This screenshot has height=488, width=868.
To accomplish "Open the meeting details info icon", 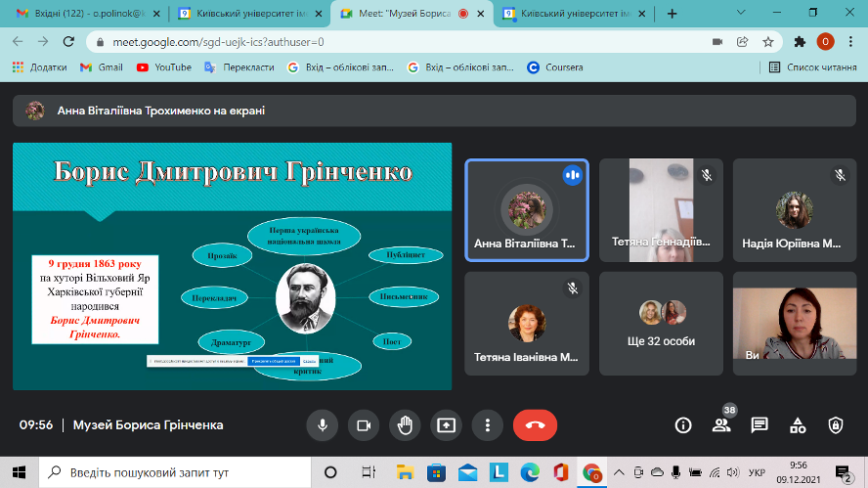I will tap(683, 425).
